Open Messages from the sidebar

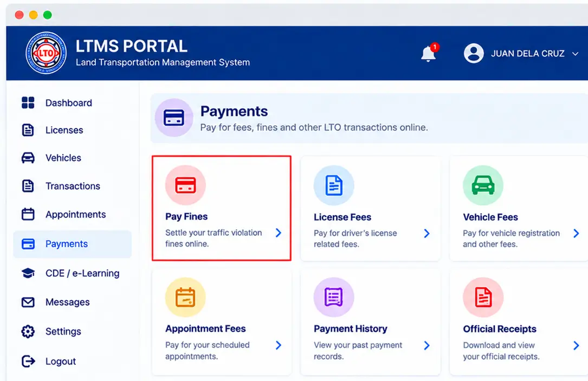coord(68,302)
